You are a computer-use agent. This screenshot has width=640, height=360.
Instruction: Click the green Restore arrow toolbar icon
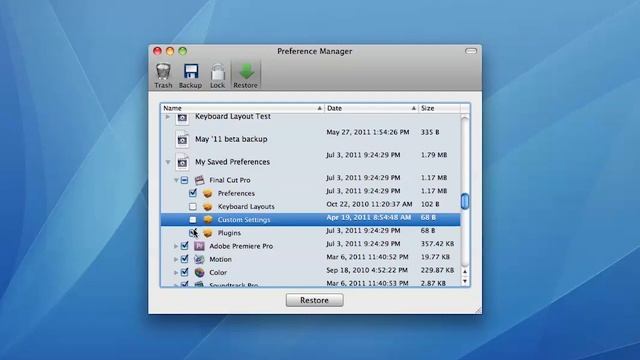(246, 71)
